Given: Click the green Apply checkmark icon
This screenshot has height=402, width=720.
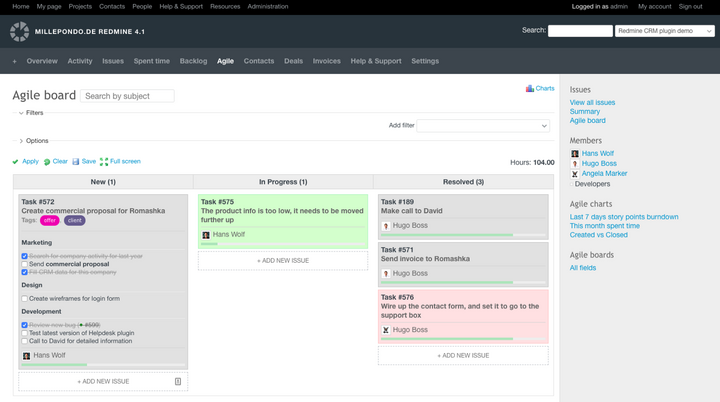Looking at the screenshot, I should point(16,161).
